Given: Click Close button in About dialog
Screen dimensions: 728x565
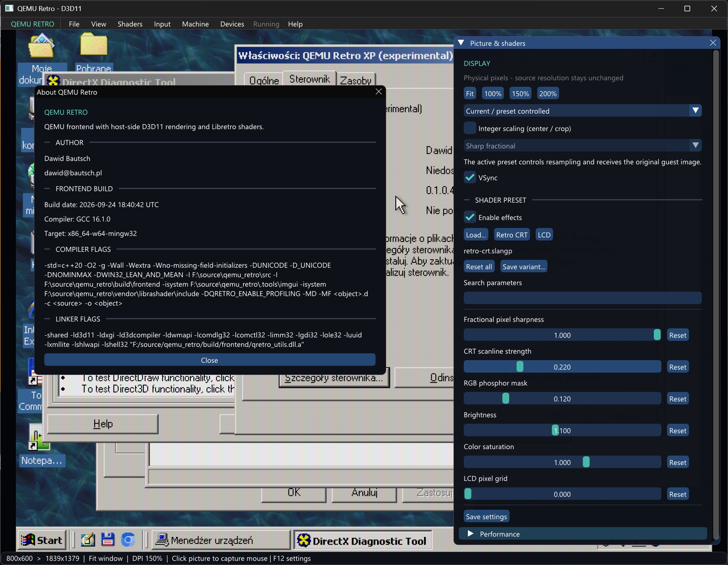Looking at the screenshot, I should (210, 360).
